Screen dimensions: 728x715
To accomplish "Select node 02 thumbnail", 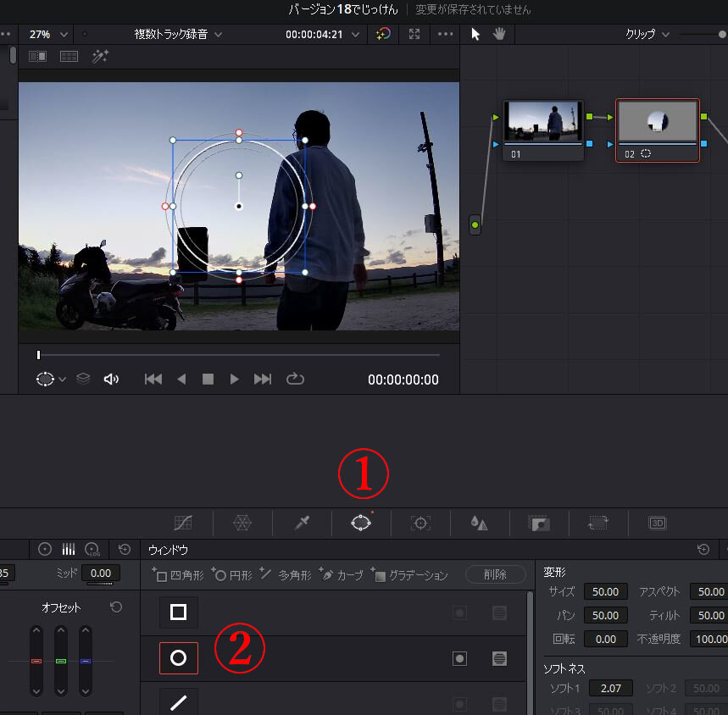I will pyautogui.click(x=657, y=121).
